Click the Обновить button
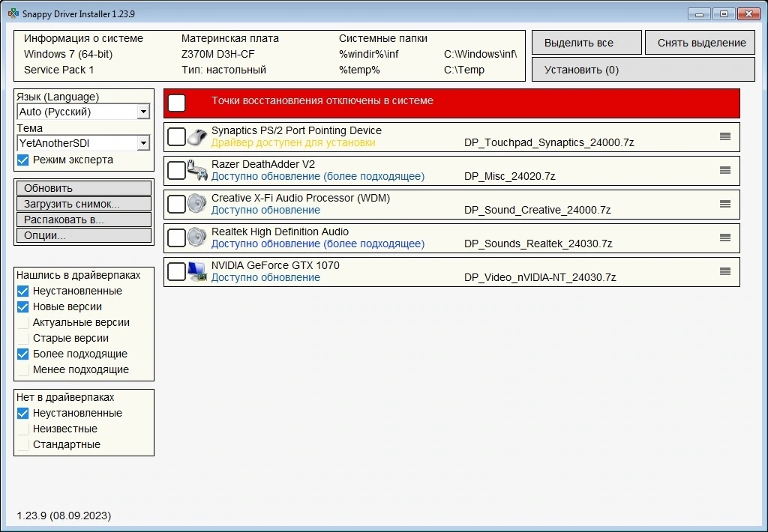Viewport: 768px width, 532px height. [84, 188]
